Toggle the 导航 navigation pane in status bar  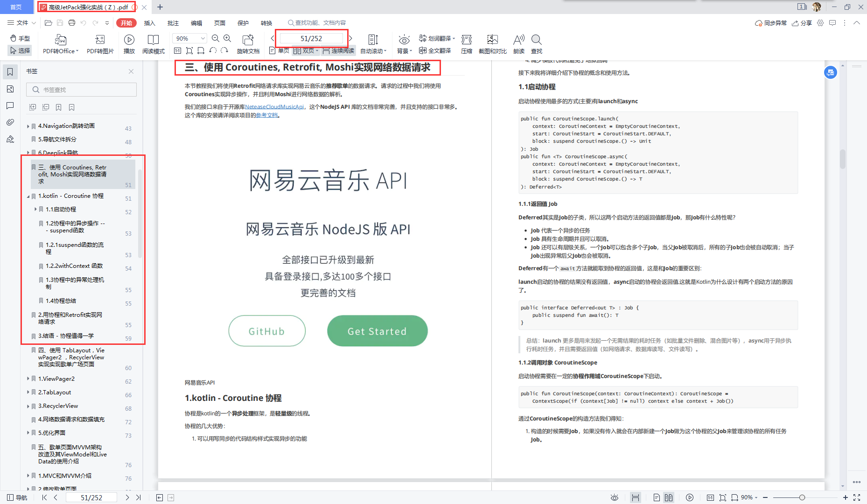click(x=17, y=497)
